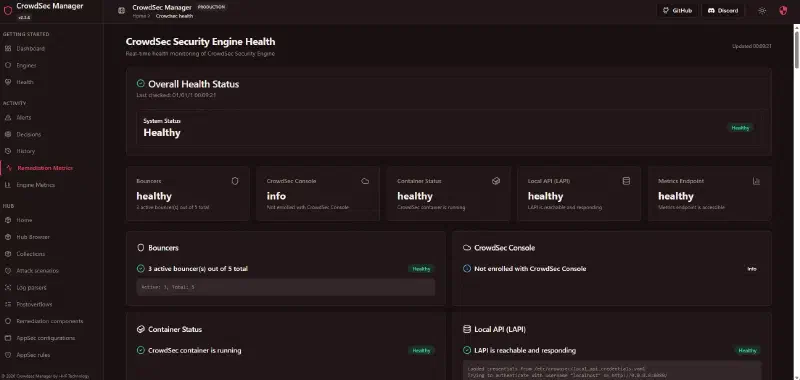
Task: Open Alerts in the sidebar
Action: click(23, 117)
